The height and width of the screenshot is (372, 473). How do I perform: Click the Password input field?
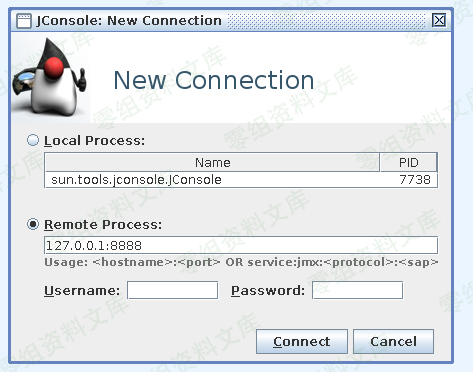pyautogui.click(x=357, y=290)
